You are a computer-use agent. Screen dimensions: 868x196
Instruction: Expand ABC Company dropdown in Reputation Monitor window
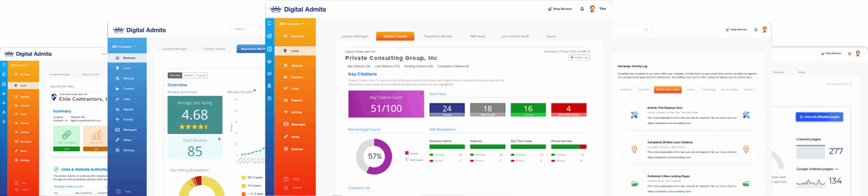click(124, 46)
